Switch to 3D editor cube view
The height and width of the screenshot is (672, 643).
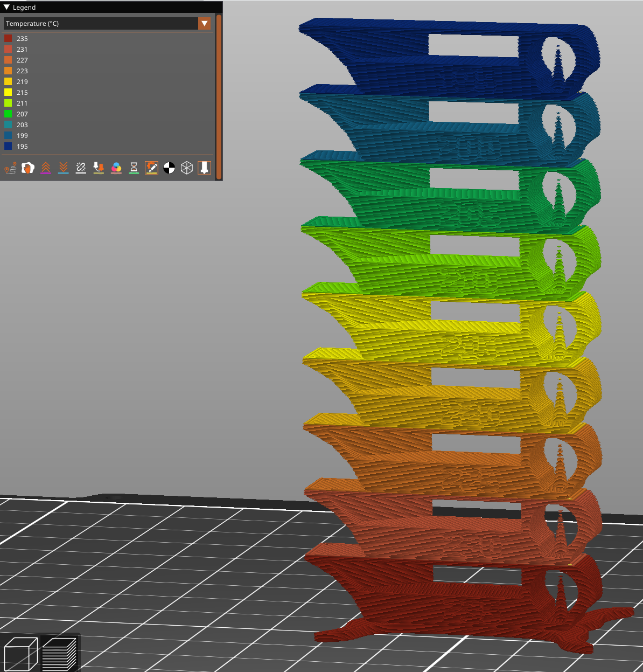pyautogui.click(x=20, y=654)
